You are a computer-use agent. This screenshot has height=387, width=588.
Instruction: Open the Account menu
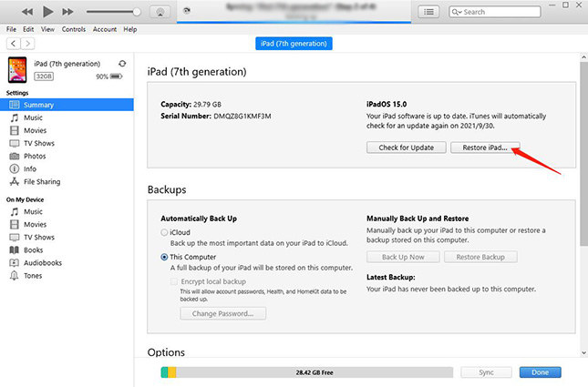coord(105,29)
